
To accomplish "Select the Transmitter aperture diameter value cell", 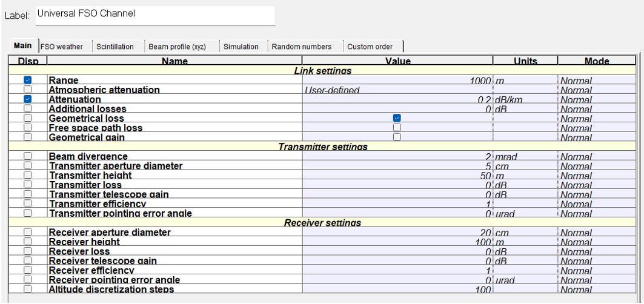I will (397, 166).
